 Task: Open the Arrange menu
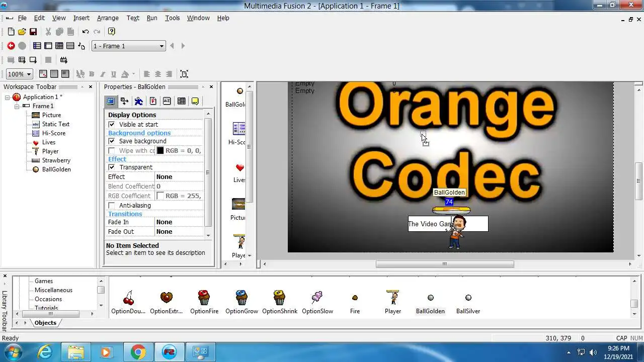click(108, 18)
